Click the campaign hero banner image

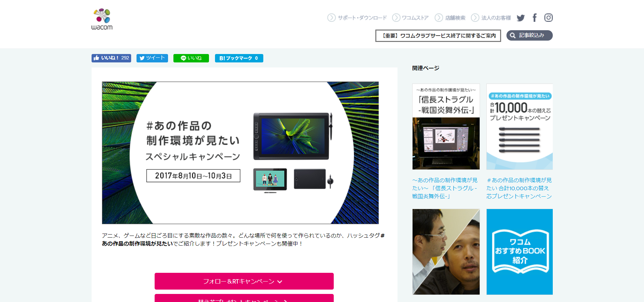coord(240,153)
